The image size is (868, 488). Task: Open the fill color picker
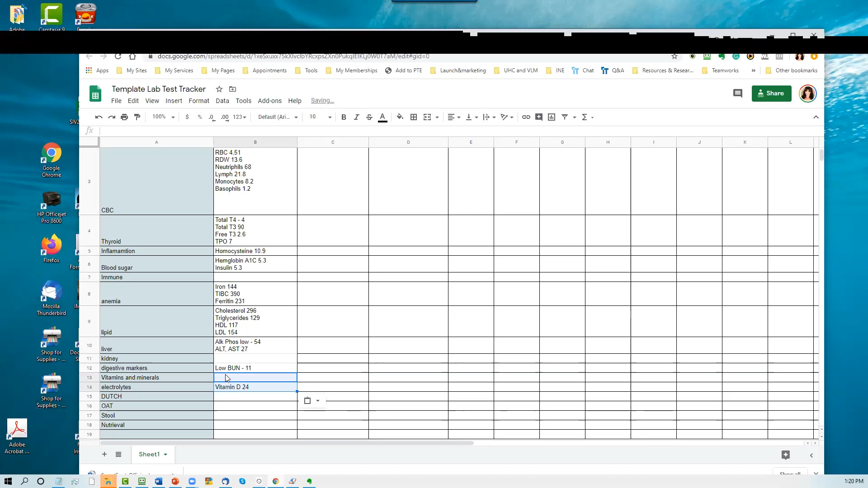400,117
